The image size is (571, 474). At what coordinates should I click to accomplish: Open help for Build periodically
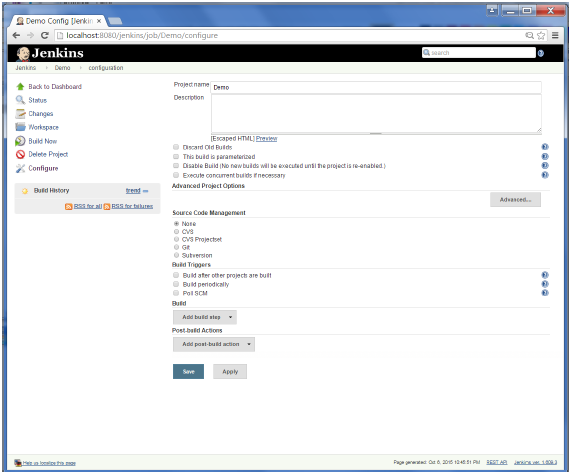point(545,284)
